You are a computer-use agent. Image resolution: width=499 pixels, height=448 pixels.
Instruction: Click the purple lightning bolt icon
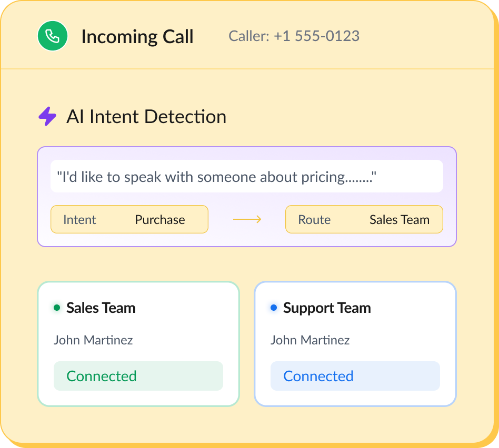pyautogui.click(x=47, y=116)
